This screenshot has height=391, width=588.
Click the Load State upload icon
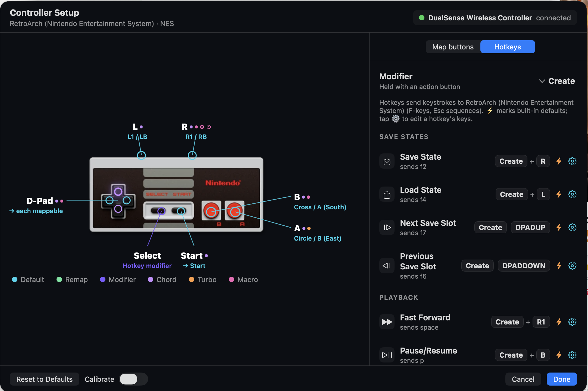pos(387,194)
